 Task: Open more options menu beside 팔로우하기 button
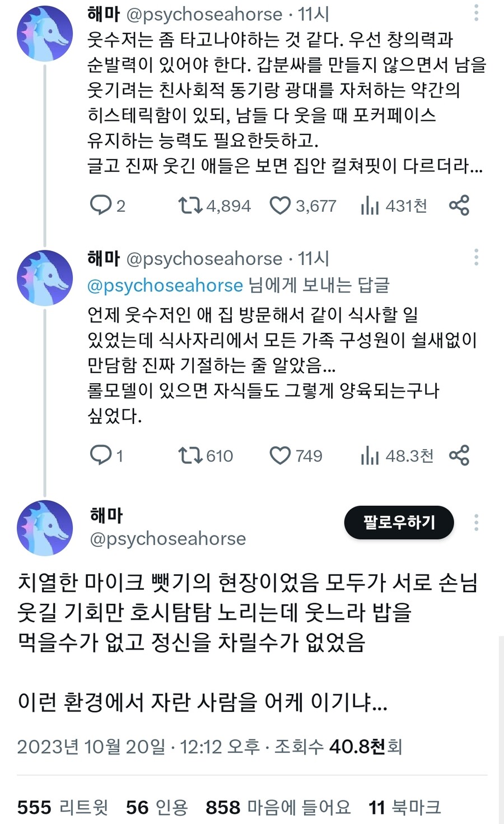pyautogui.click(x=476, y=522)
